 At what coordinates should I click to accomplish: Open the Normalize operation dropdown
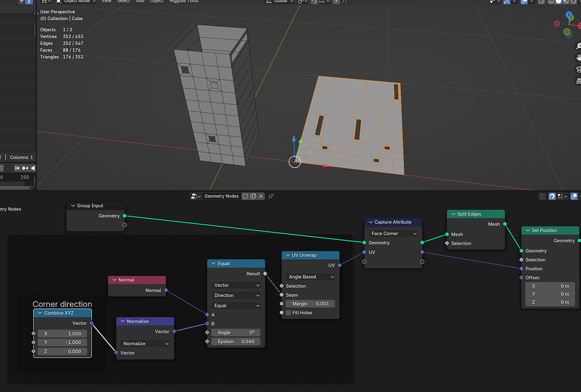145,344
